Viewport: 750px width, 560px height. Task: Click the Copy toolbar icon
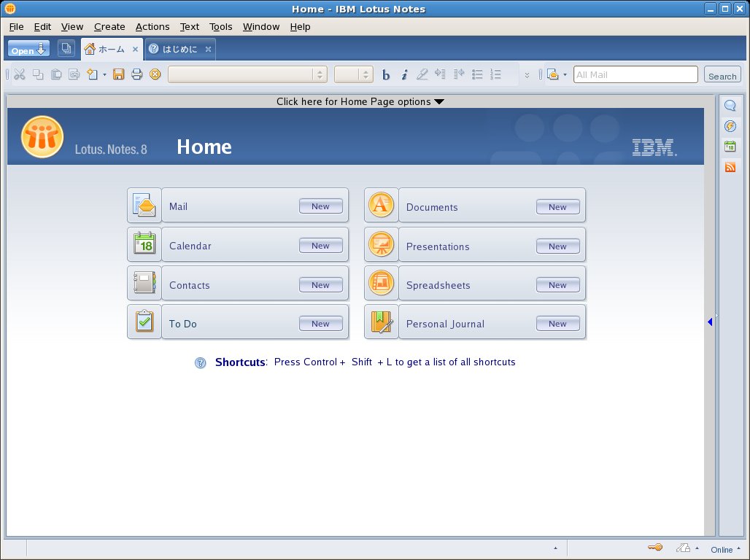pyautogui.click(x=38, y=74)
